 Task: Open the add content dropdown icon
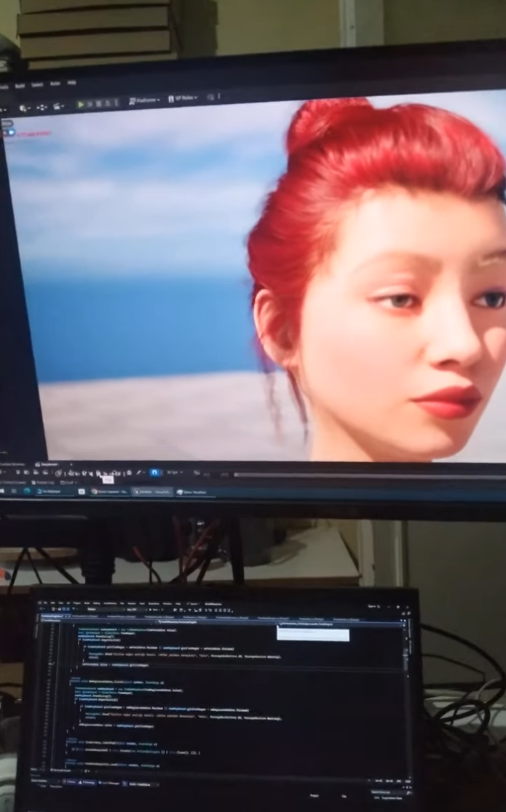click(24, 108)
